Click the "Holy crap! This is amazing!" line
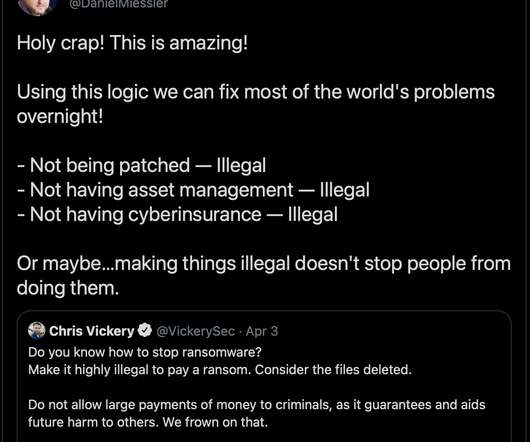530x442 pixels. point(132,44)
